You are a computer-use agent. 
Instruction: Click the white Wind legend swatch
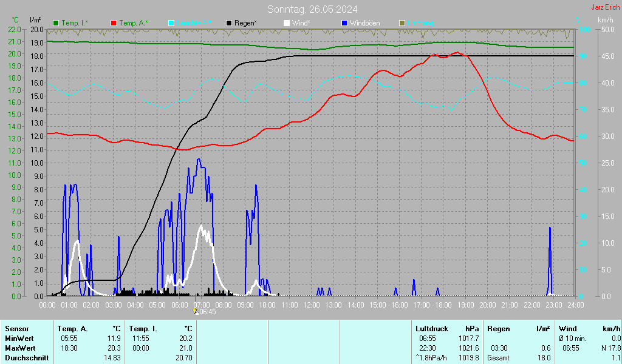(x=287, y=24)
